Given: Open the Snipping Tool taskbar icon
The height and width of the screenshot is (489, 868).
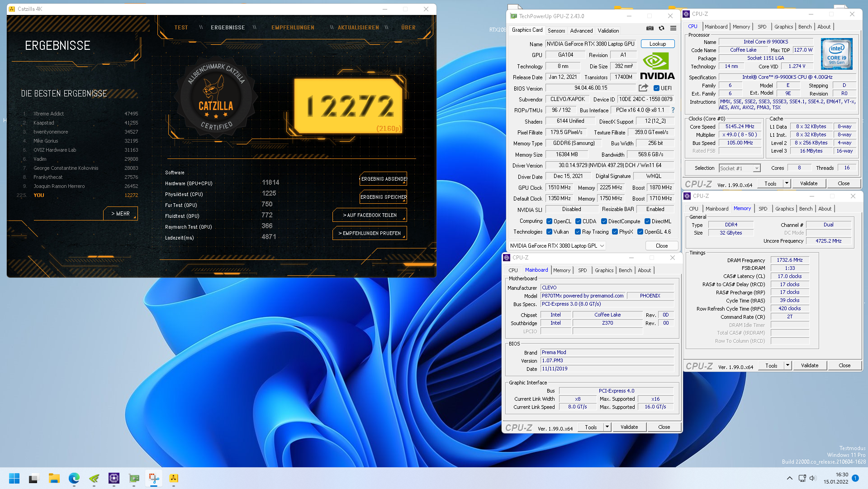Looking at the screenshot, I should tap(154, 478).
